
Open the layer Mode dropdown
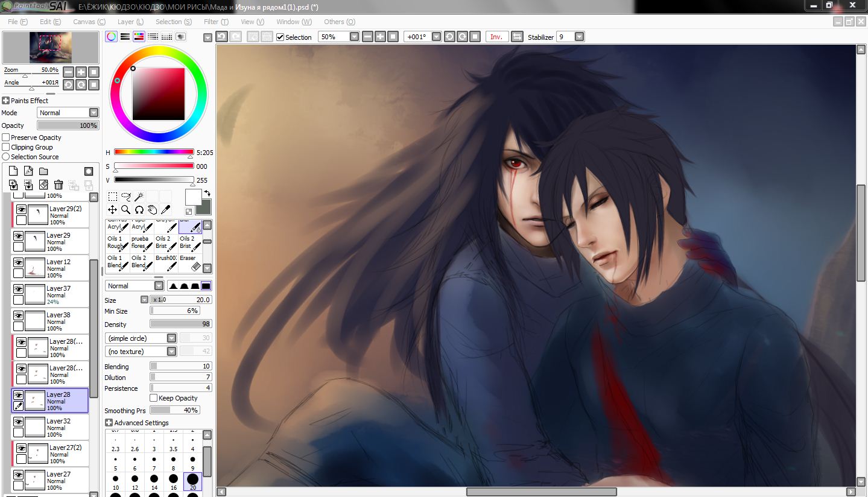pos(68,113)
